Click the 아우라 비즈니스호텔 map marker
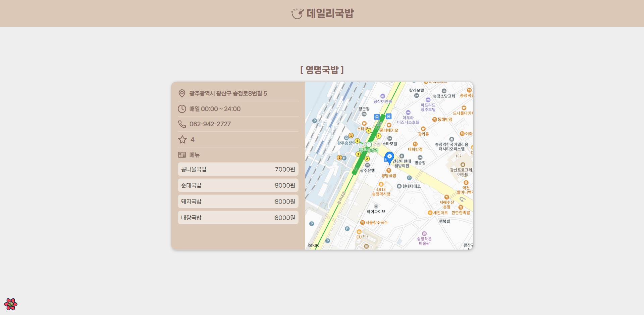The width and height of the screenshot is (644, 315). coord(408,113)
